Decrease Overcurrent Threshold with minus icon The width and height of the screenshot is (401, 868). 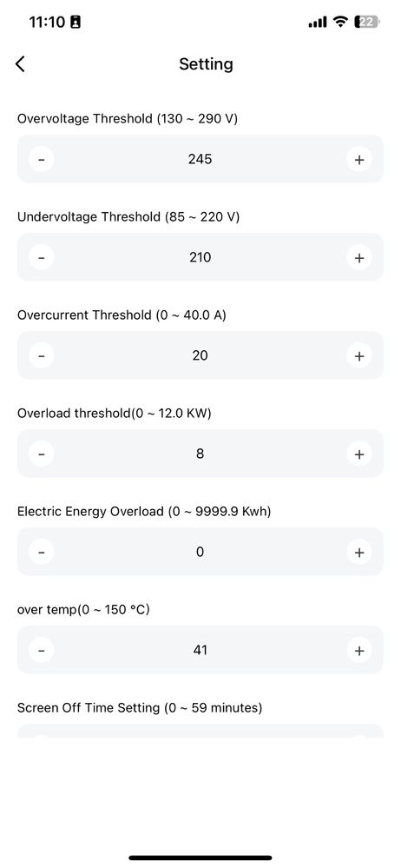[x=42, y=355]
